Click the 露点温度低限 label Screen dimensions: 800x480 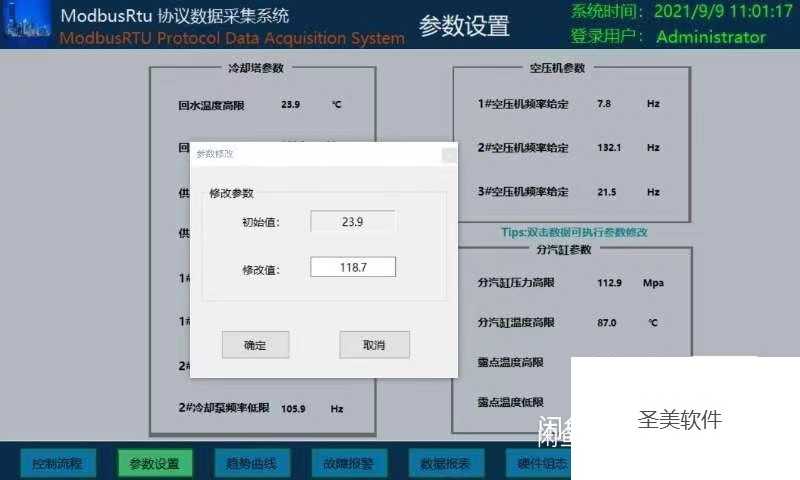tap(510, 402)
